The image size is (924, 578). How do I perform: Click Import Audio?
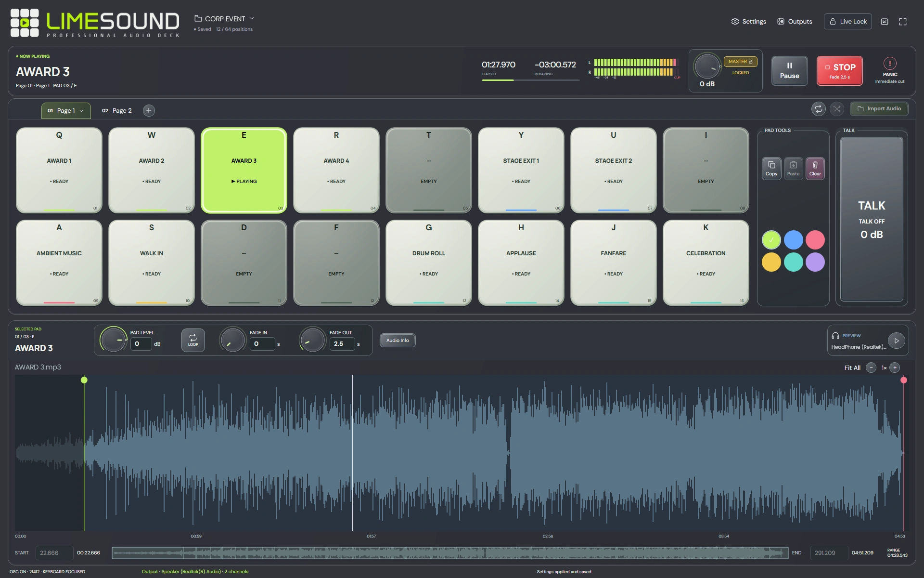[x=879, y=109]
